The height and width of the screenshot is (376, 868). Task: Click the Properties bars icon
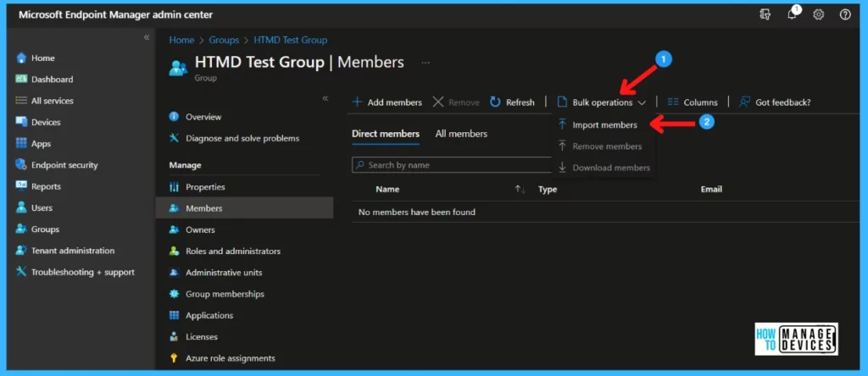pyautogui.click(x=174, y=187)
